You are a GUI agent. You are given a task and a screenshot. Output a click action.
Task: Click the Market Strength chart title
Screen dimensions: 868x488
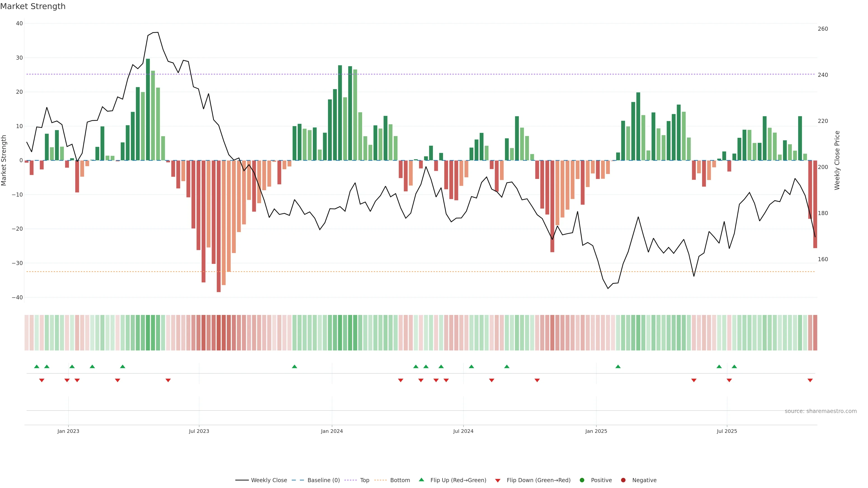coord(33,6)
